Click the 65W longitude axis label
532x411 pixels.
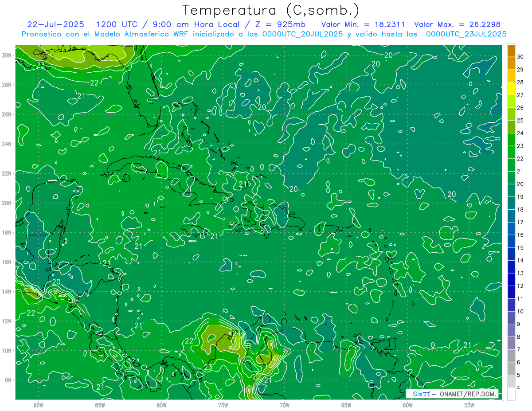point(346,405)
